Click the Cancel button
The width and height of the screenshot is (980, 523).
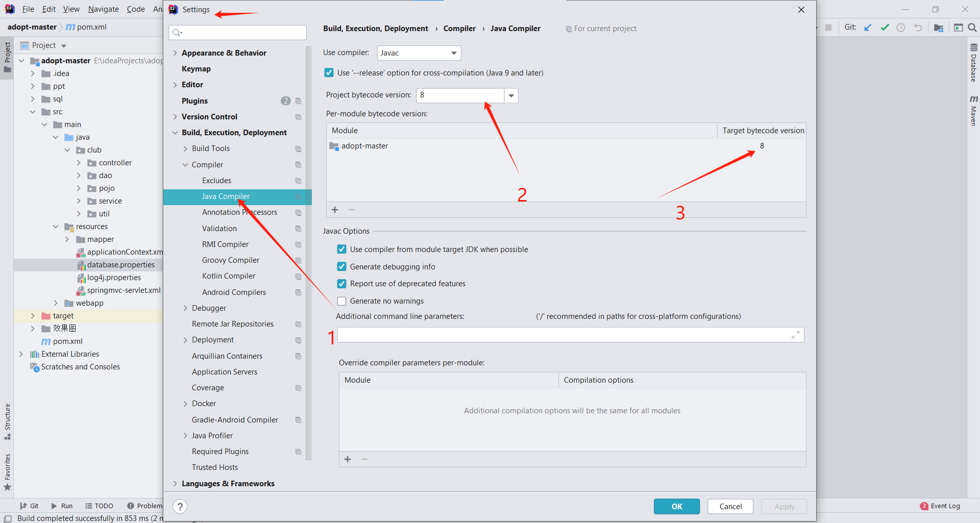[730, 506]
